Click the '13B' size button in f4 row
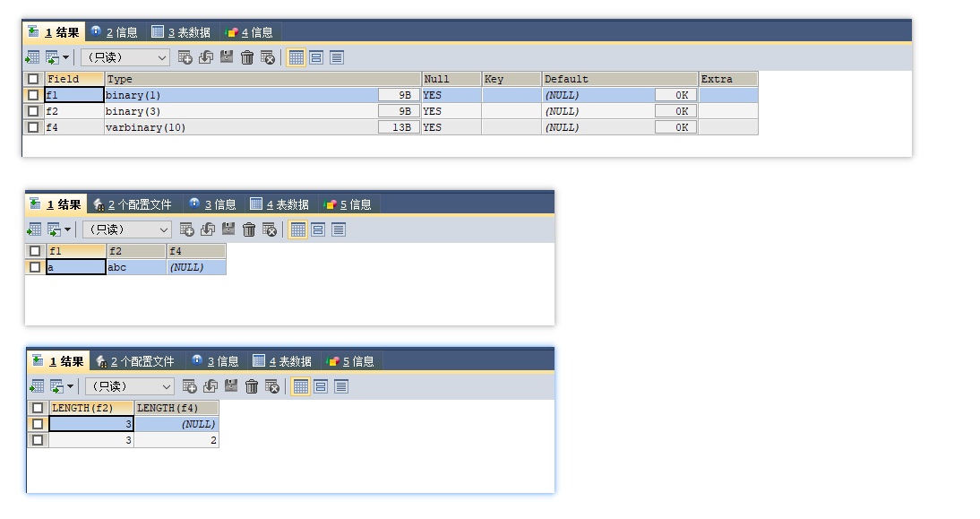Screen dimensions: 980x519 tap(399, 127)
